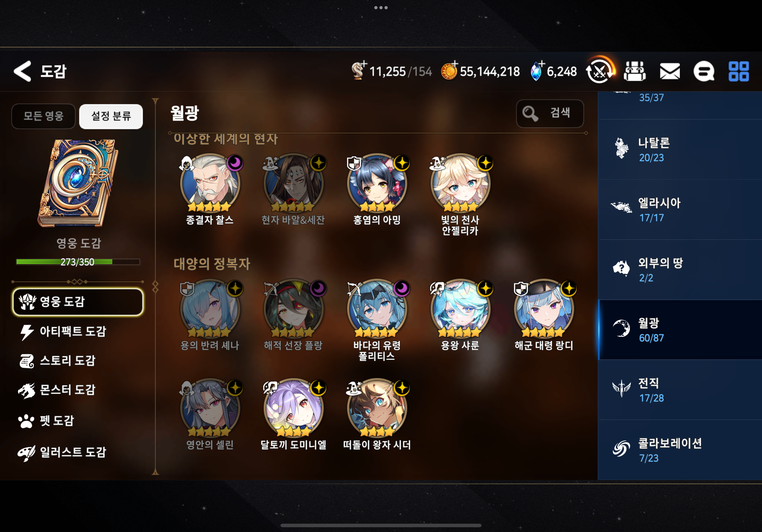The width and height of the screenshot is (762, 532).
Task: Open the mail envelope icon
Action: [670, 71]
